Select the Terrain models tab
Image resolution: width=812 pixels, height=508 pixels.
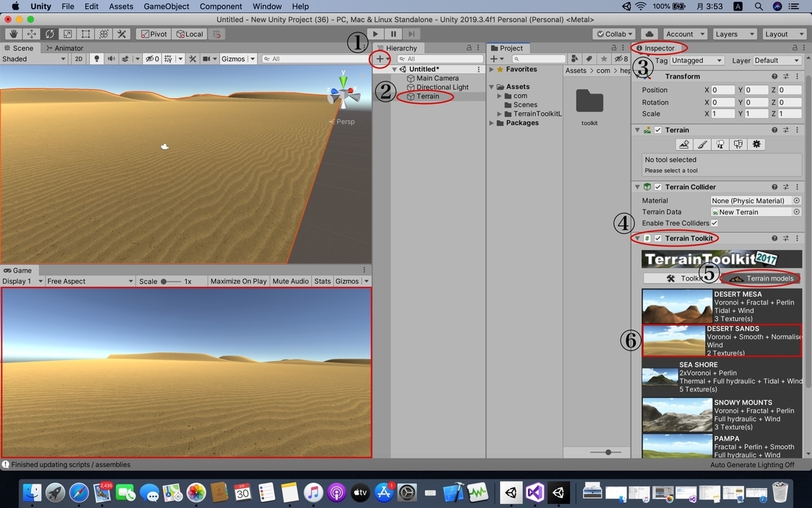[762, 278]
